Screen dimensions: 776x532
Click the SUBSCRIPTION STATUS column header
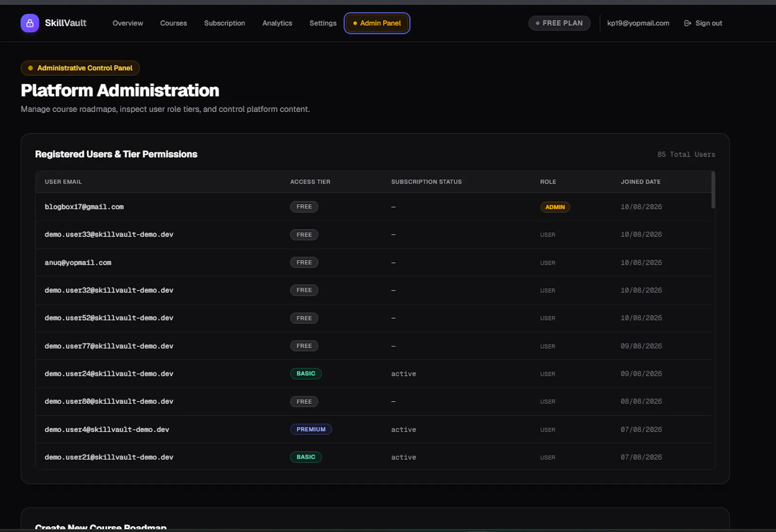click(426, 182)
